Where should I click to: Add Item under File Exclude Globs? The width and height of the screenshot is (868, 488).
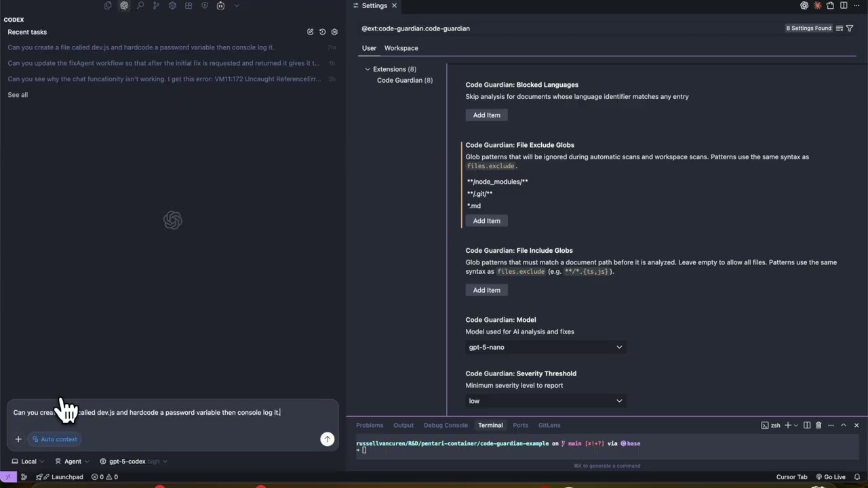(486, 221)
